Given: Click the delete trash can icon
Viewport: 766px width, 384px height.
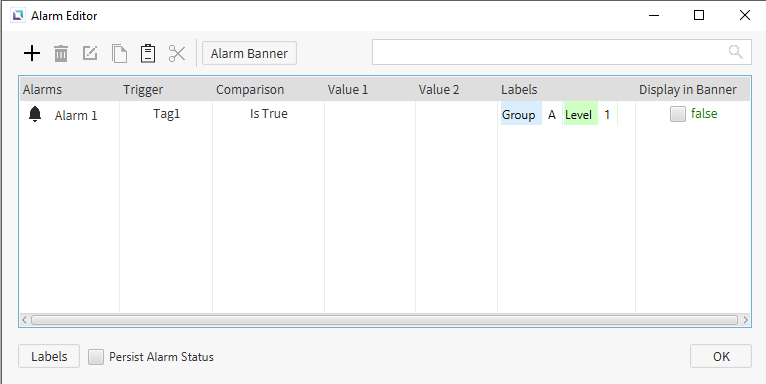Looking at the screenshot, I should pos(61,53).
